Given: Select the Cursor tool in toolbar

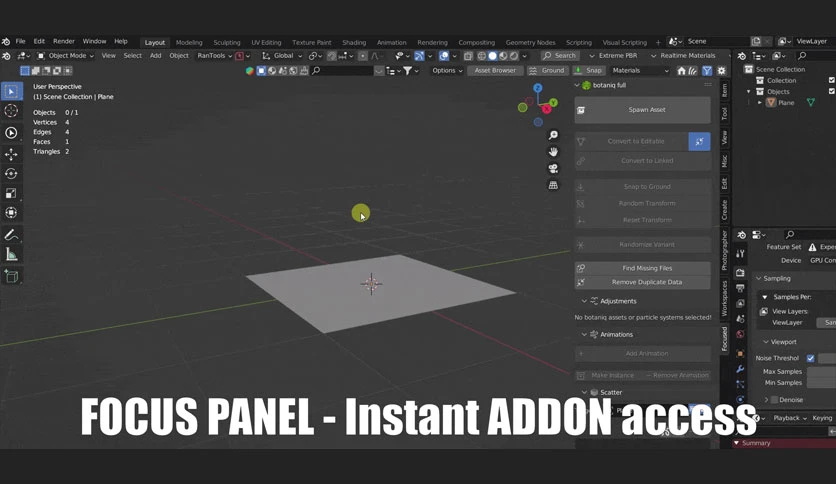Looking at the screenshot, I should pos(11,111).
